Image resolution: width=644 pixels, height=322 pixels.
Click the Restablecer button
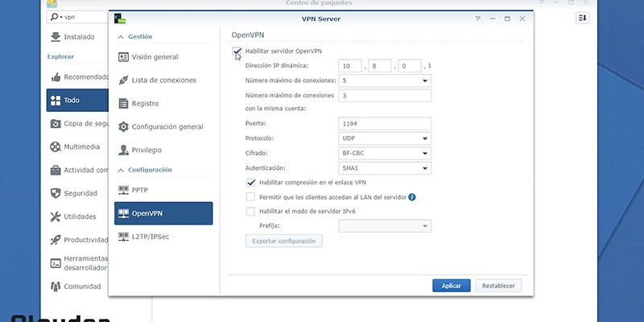click(498, 286)
